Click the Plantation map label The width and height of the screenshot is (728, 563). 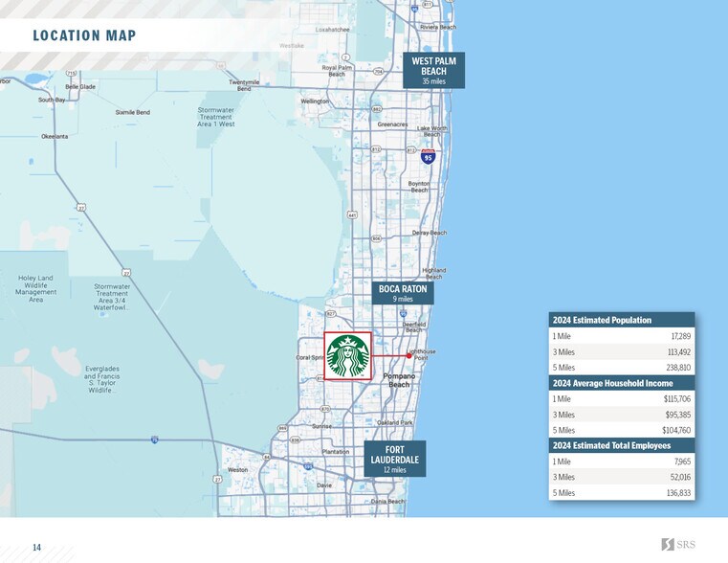tap(336, 452)
